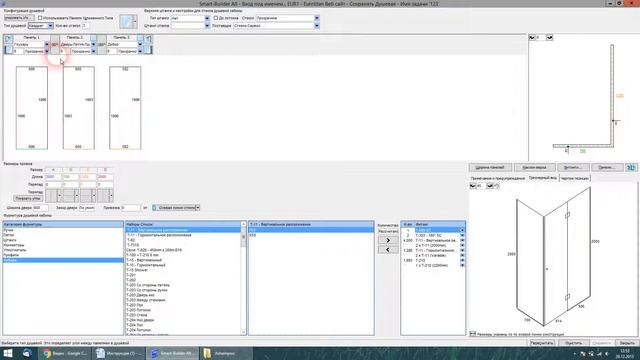Open the Панель 2 type dropdown

tap(93, 44)
